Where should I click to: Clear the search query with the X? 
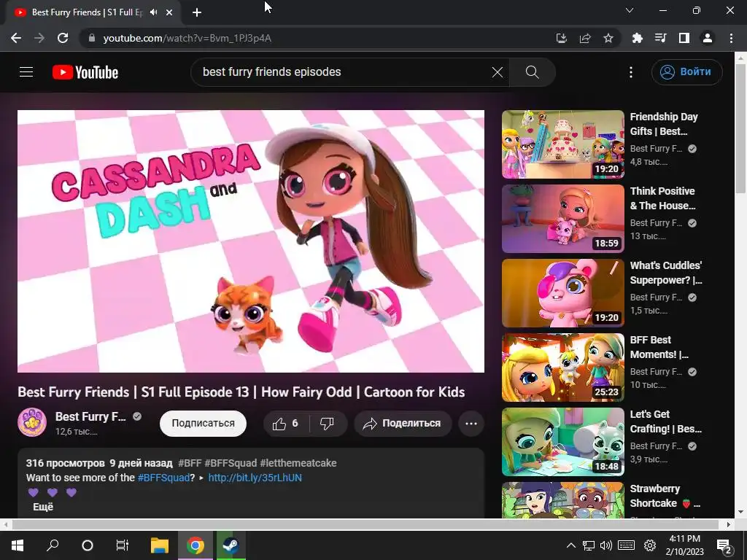pyautogui.click(x=498, y=72)
